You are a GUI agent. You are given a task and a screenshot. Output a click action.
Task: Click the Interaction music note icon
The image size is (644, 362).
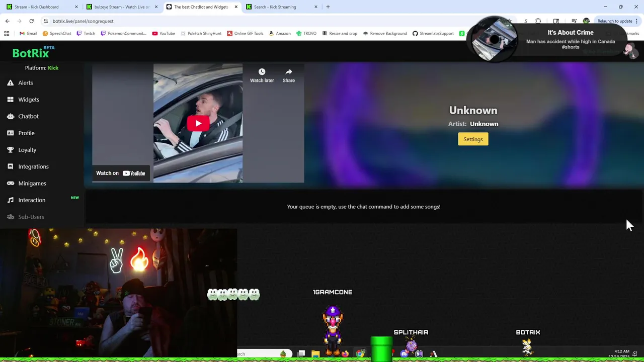pos(10,200)
